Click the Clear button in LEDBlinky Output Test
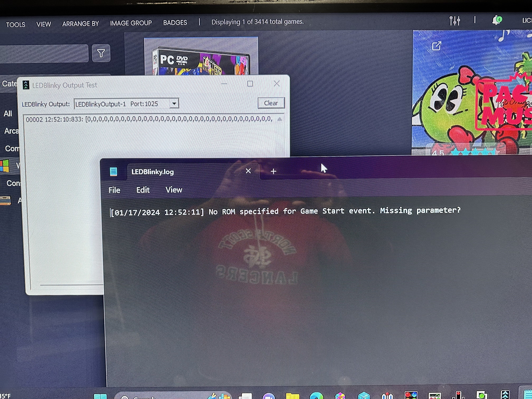The image size is (532, 399). 271,103
